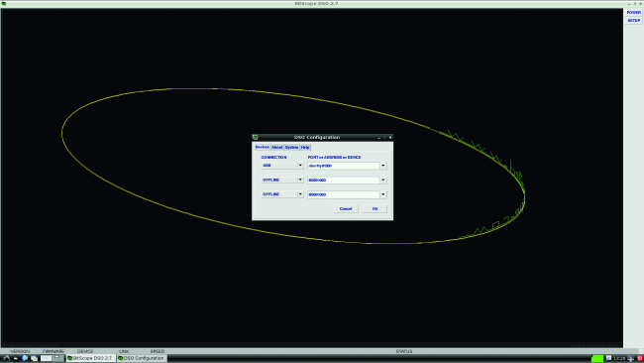Launch the web browser from the taskbar
This screenshot has height=363, width=644.
[25, 358]
